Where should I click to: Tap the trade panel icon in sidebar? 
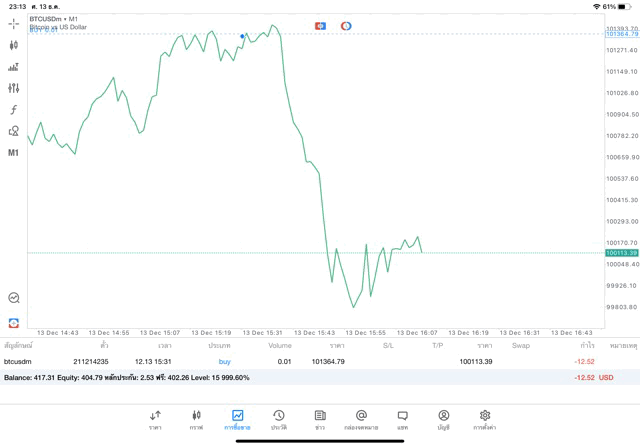point(14,323)
